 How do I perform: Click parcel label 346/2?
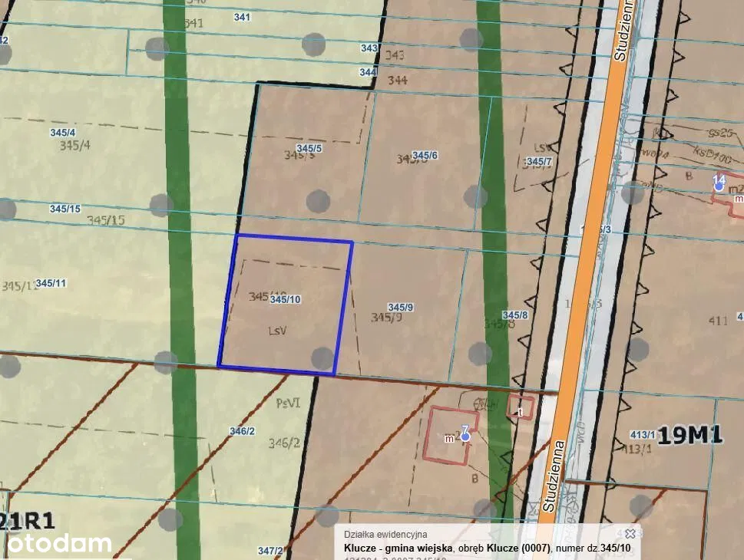[242, 431]
